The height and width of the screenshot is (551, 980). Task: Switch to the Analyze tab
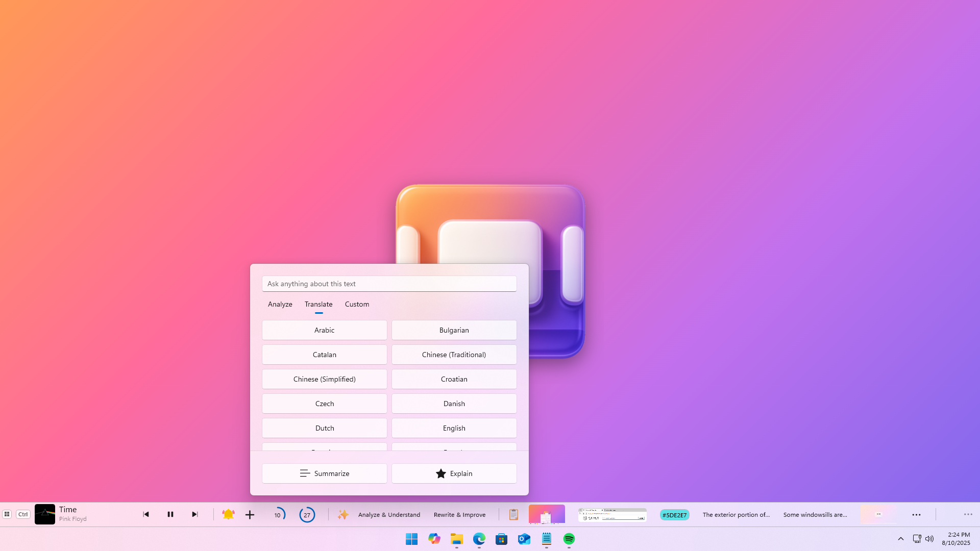[280, 304]
